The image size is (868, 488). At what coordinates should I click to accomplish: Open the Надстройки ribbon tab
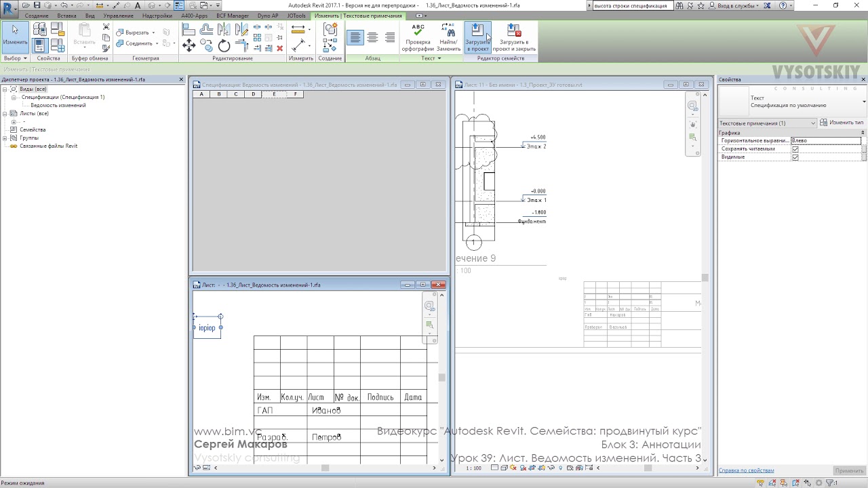click(157, 16)
